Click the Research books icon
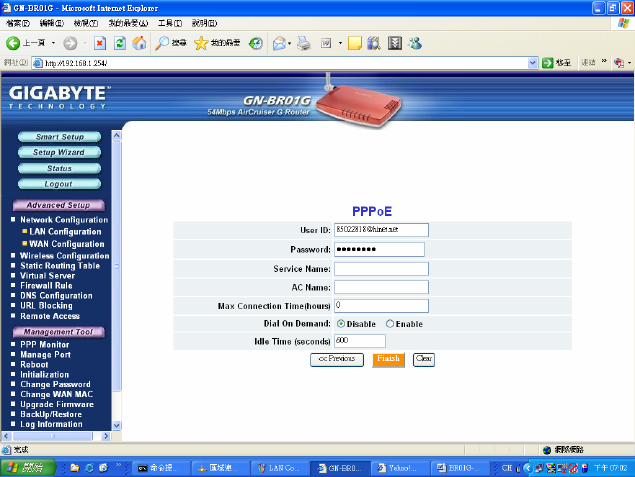Viewport: 635px width, 477px height. click(x=374, y=43)
